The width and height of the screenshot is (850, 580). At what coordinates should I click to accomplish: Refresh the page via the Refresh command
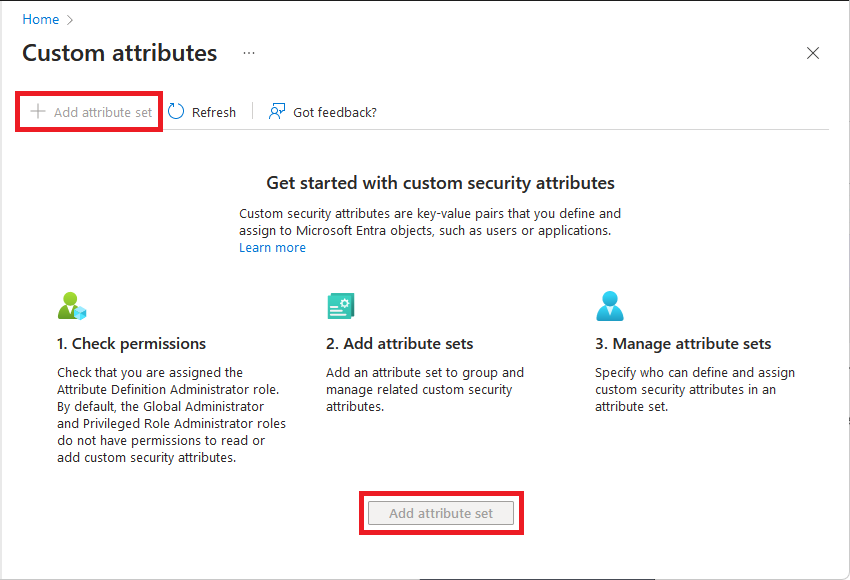(x=212, y=111)
